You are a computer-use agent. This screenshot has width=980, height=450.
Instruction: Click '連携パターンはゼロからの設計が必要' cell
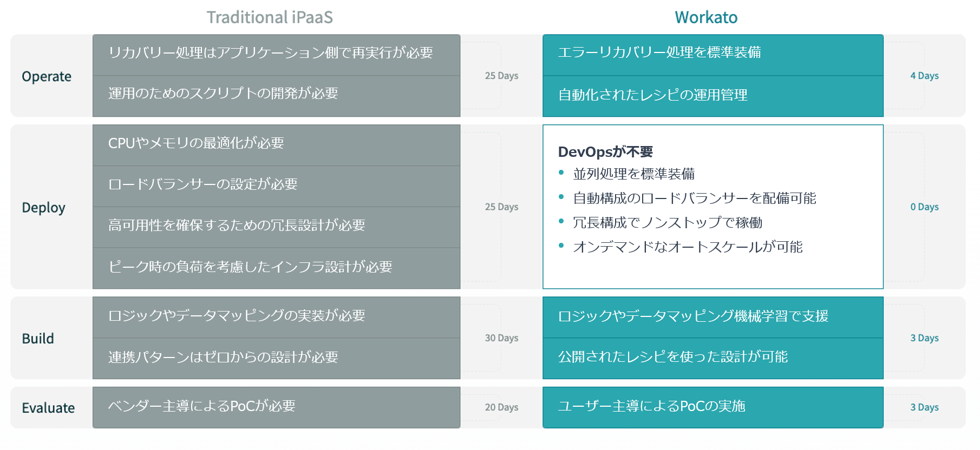point(276,359)
